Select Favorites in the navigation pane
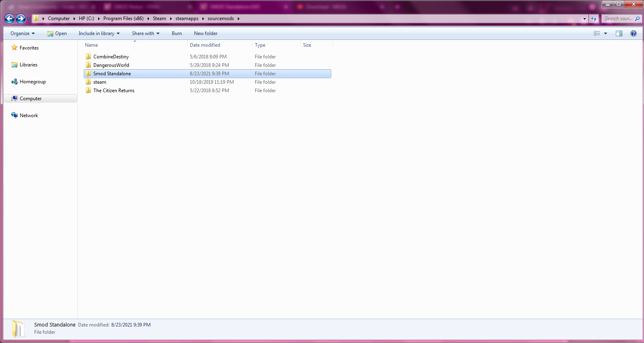Image resolution: width=644 pixels, height=343 pixels. point(29,48)
